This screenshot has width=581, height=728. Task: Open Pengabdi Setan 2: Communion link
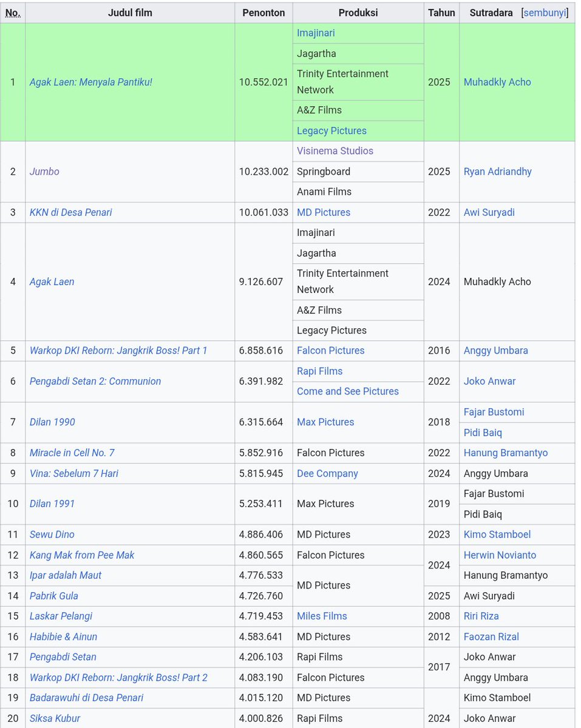(x=95, y=382)
